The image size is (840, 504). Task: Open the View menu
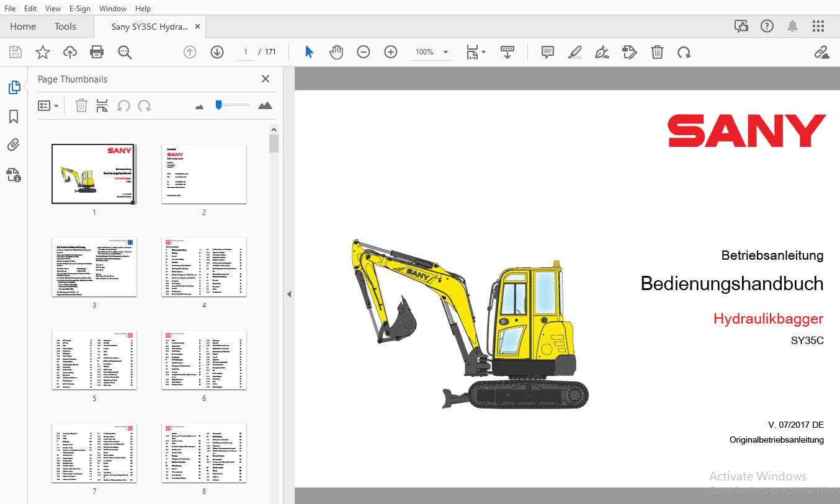(53, 9)
